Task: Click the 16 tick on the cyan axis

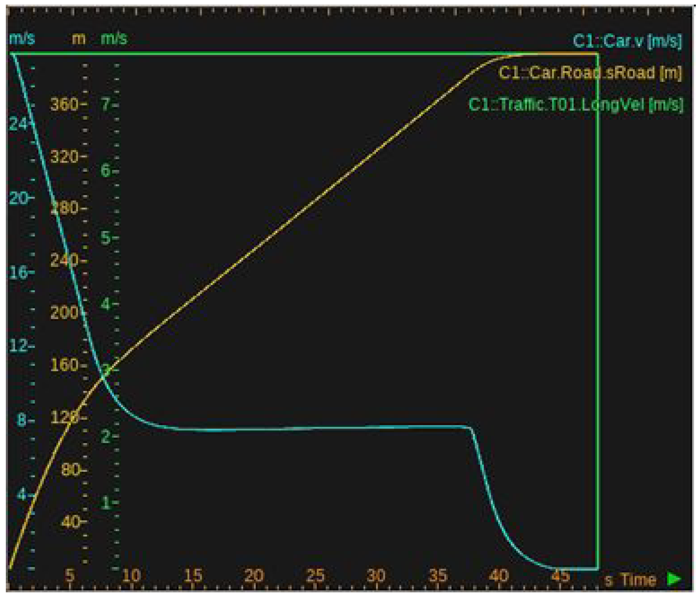Action: [x=18, y=272]
